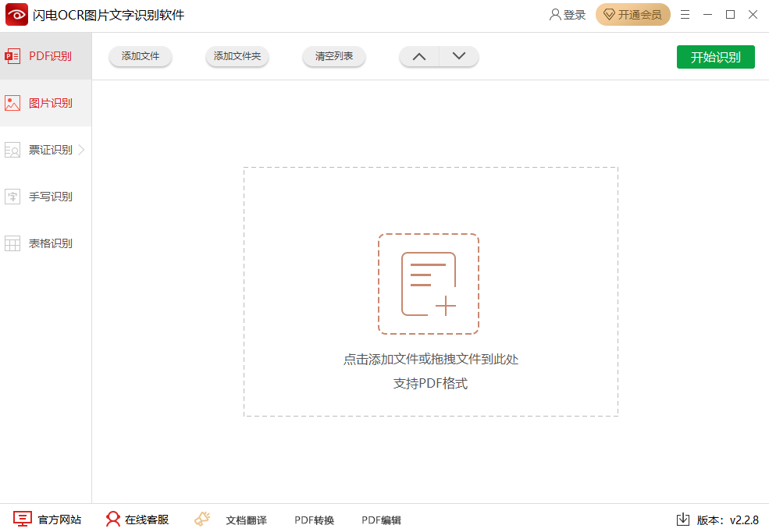The width and height of the screenshot is (769, 532).
Task: Open the 票证识别 ticket recognition icon
Action: pyautogui.click(x=12, y=149)
